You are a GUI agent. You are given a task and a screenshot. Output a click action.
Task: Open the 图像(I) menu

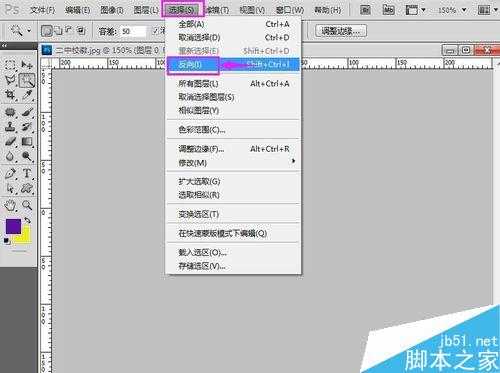[x=112, y=10]
